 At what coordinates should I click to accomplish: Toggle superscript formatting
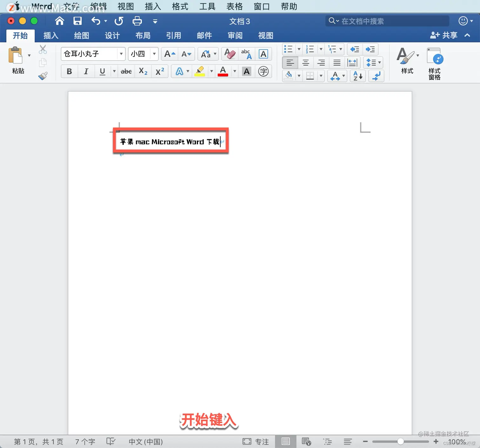click(160, 71)
